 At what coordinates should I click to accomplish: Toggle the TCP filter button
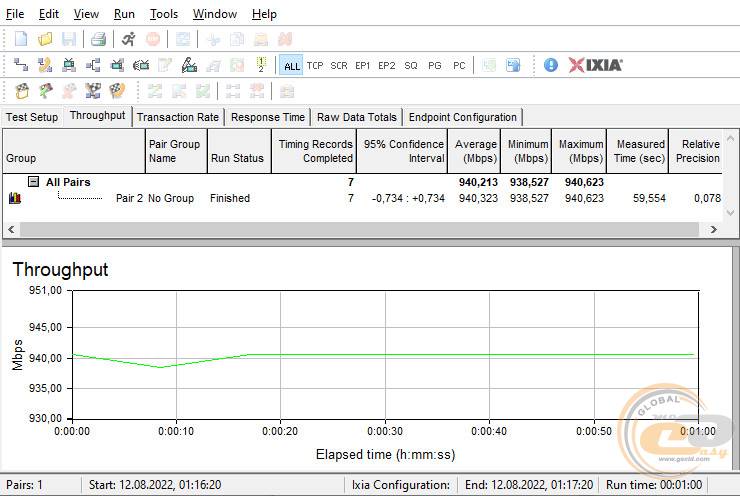tap(315, 66)
